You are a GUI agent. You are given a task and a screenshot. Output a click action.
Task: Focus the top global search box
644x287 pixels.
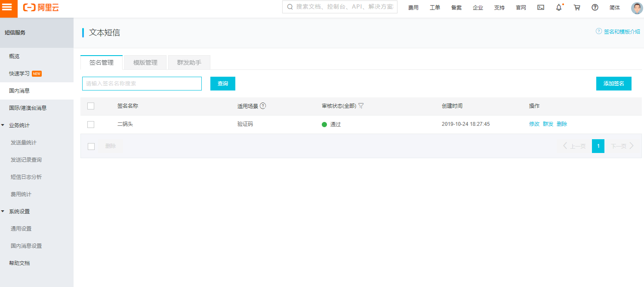pyautogui.click(x=340, y=7)
